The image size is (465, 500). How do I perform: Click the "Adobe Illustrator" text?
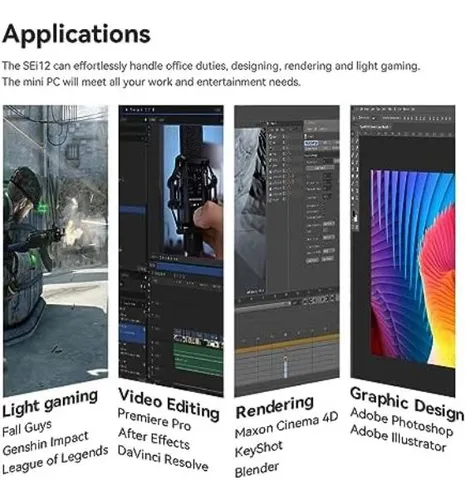click(x=398, y=438)
